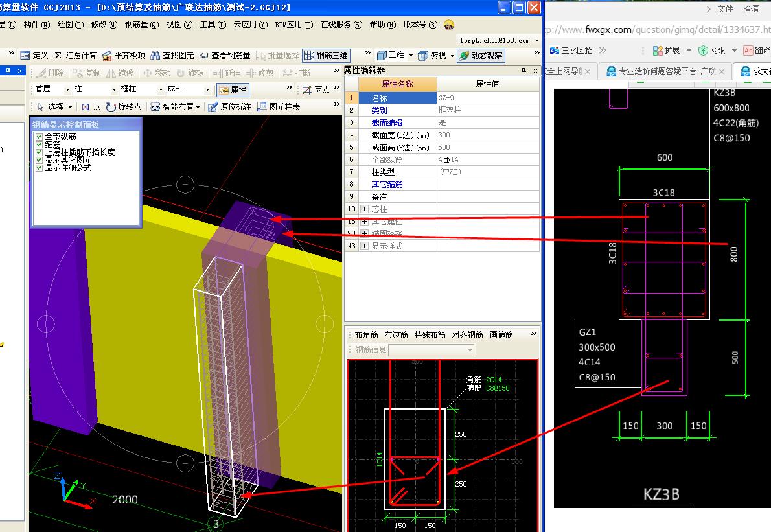Activate 动态观察 dynamic orbit tool
The width and height of the screenshot is (771, 532).
(481, 56)
